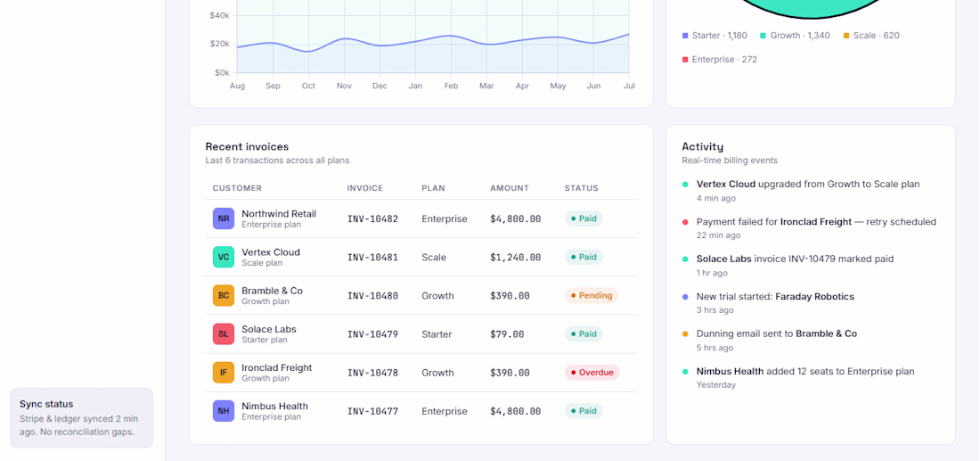Click the Starter legend color square
Viewport: 980px width, 461px height.
[x=685, y=36]
